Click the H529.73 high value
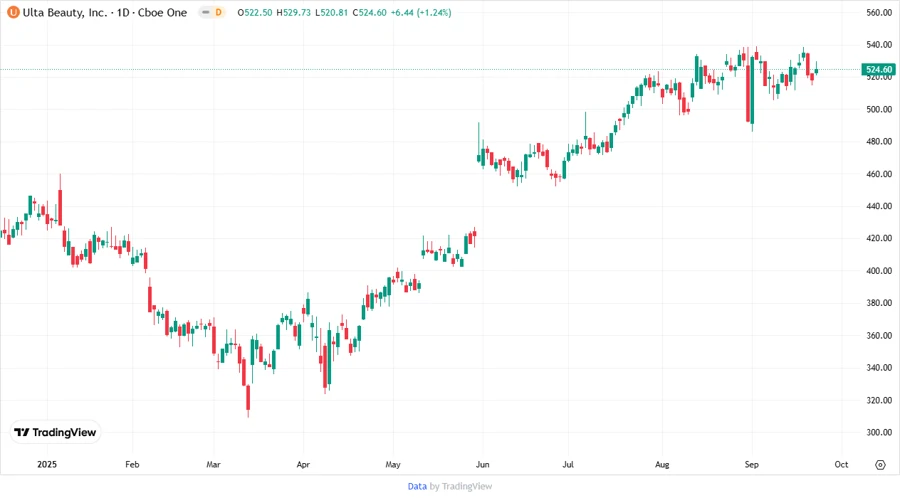 click(x=293, y=12)
